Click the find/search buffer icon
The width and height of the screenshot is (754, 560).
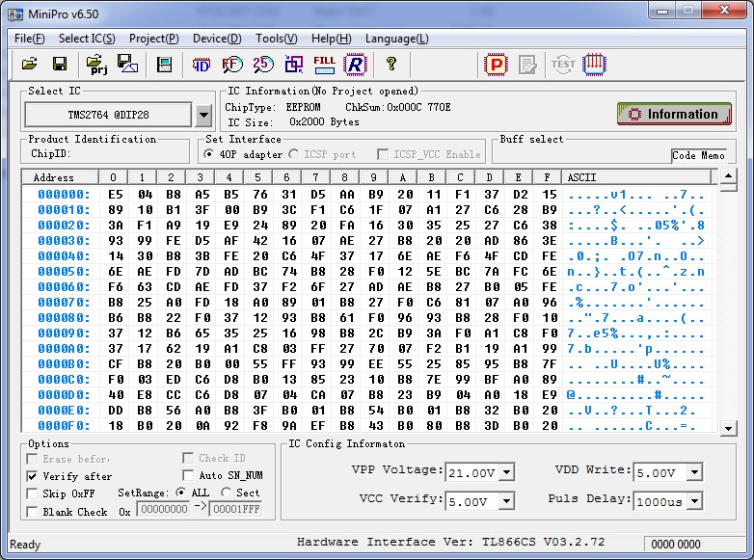click(x=232, y=65)
